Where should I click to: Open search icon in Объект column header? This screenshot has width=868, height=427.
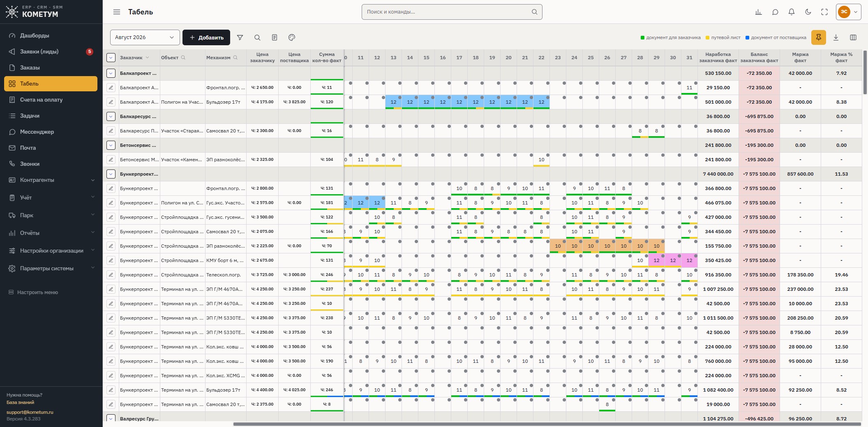click(x=183, y=58)
